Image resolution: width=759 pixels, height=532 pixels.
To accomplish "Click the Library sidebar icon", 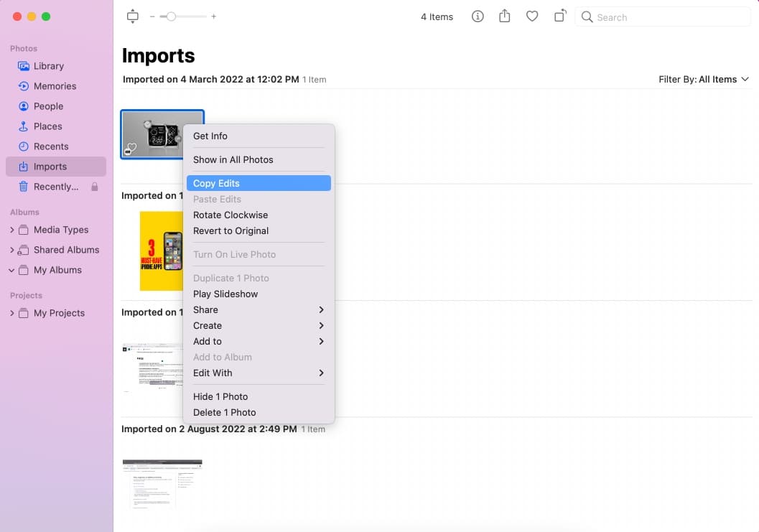I will point(23,66).
